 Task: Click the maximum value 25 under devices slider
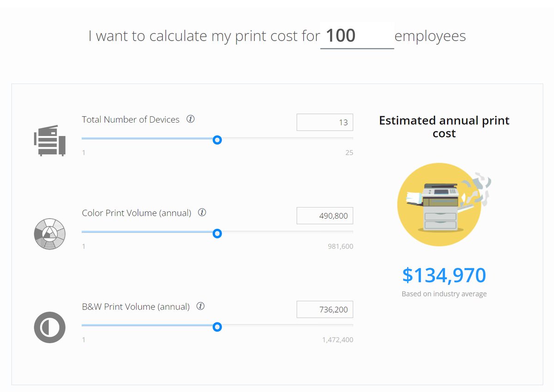point(349,153)
